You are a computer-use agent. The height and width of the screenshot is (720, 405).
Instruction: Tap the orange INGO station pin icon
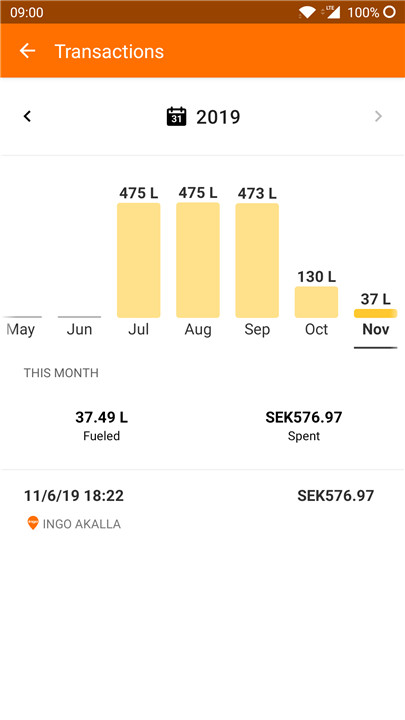[33, 523]
